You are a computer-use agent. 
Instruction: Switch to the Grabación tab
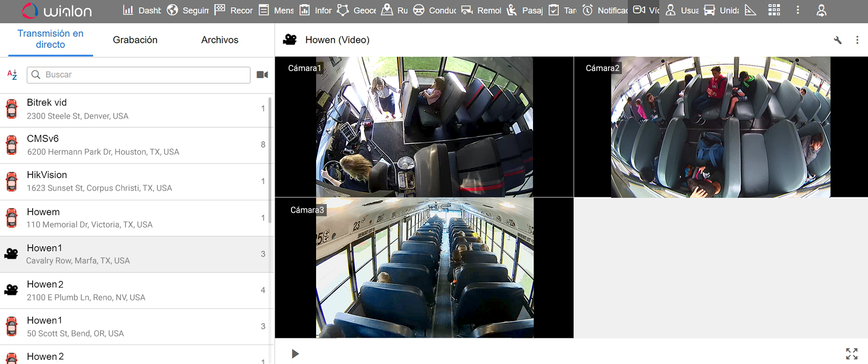coord(135,40)
